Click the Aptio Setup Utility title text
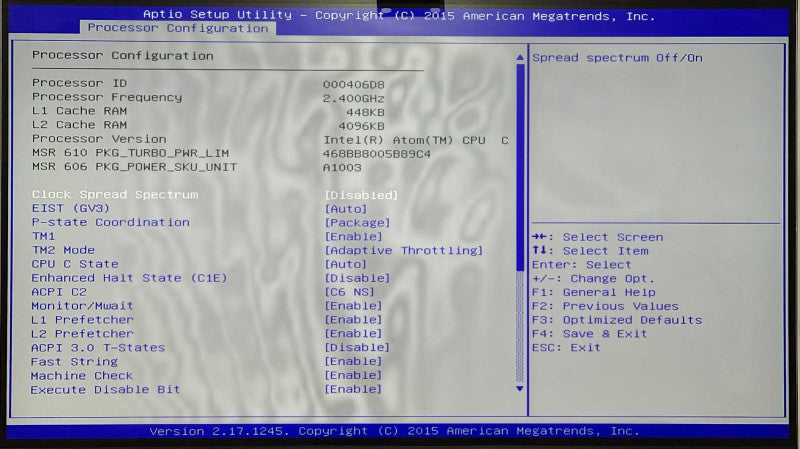 pyautogui.click(x=399, y=15)
